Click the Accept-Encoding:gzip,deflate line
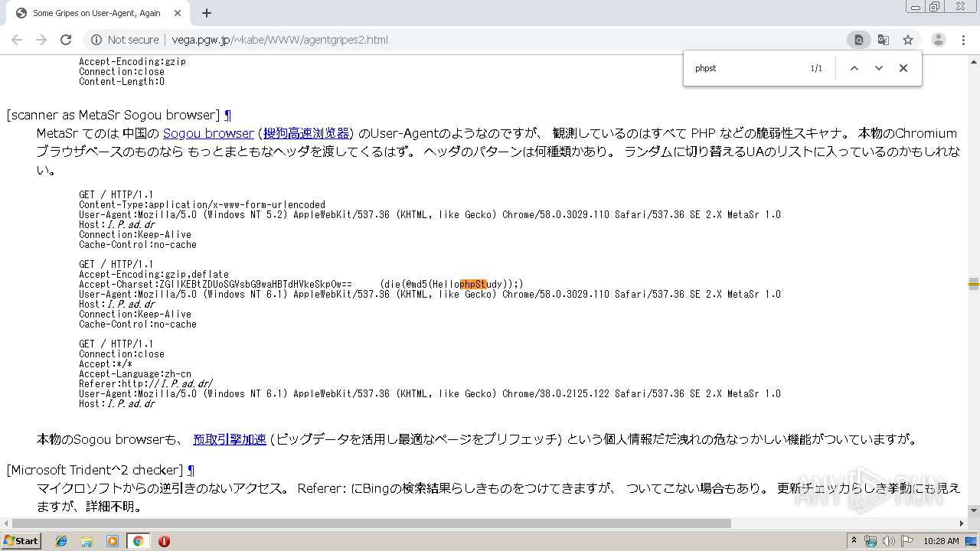Image resolution: width=980 pixels, height=551 pixels. [154, 275]
